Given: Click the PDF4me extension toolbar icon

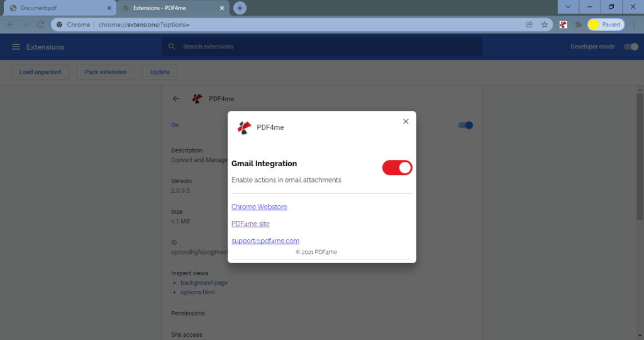Looking at the screenshot, I should tap(563, 25).
